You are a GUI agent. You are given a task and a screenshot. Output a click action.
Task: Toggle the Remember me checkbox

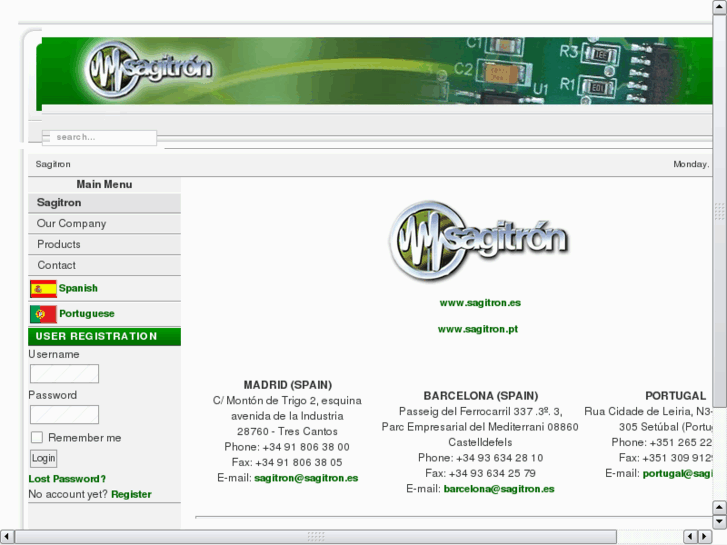pyautogui.click(x=37, y=437)
